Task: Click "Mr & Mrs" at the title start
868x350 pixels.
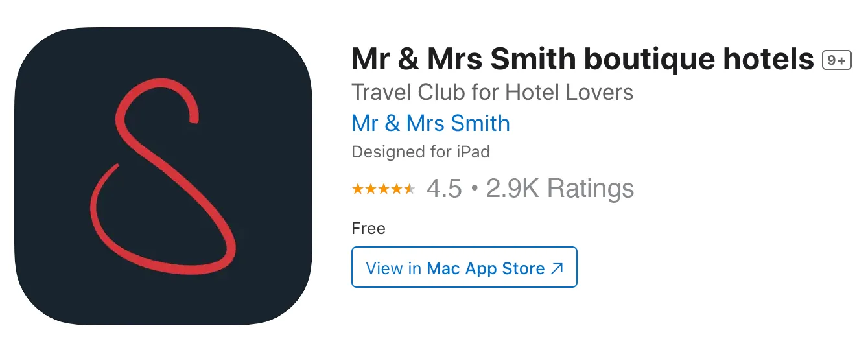Action: point(416,60)
